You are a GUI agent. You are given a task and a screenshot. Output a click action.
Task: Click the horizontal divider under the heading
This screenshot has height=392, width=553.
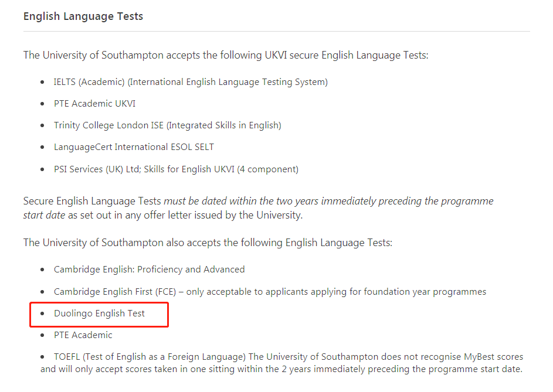coord(277,32)
